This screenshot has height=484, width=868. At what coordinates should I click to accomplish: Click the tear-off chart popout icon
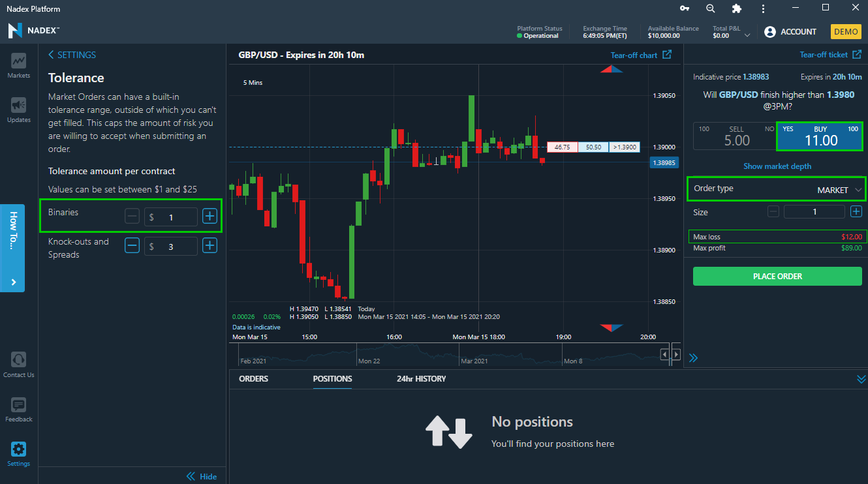(667, 55)
